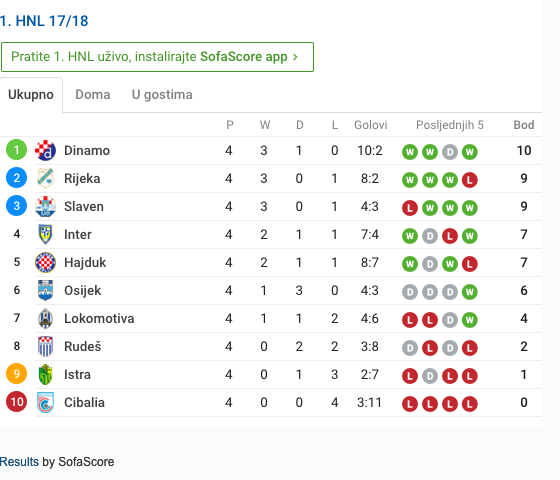Select the Cibalia team name
Screen dimensions: 560x480
coord(84,402)
